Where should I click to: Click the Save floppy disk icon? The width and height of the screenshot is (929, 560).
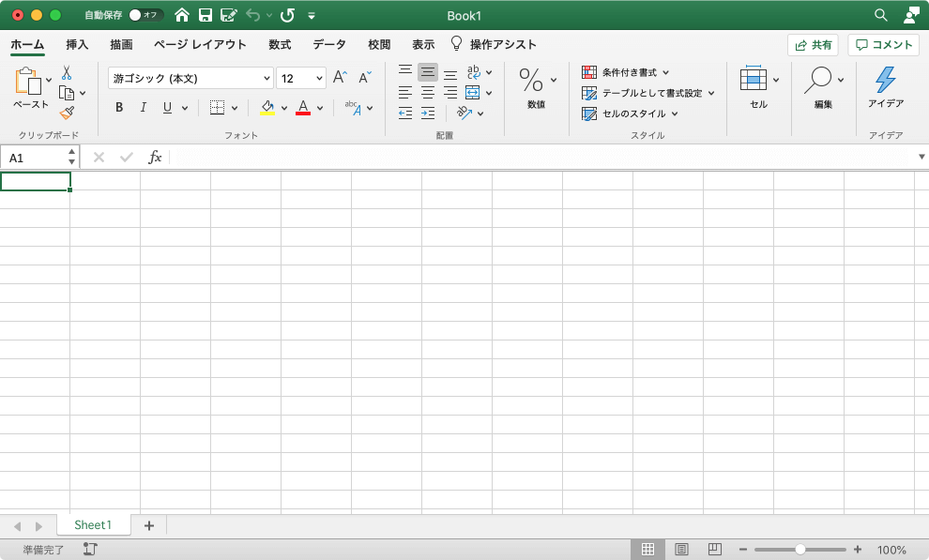tap(205, 15)
